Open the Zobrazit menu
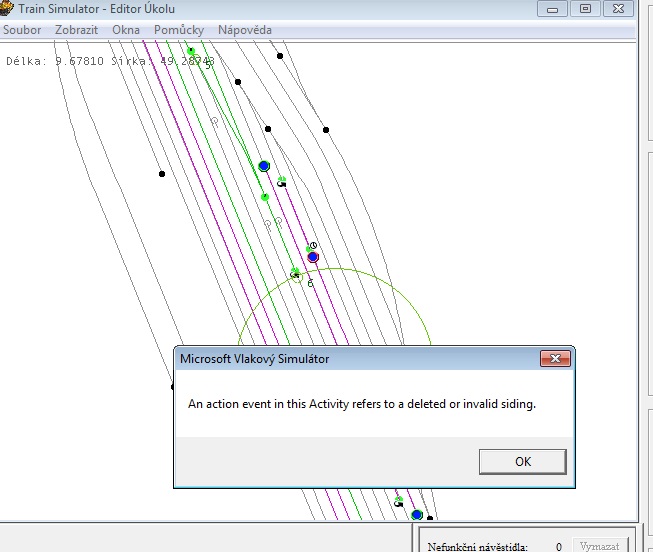653x552 pixels. pyautogui.click(x=77, y=30)
